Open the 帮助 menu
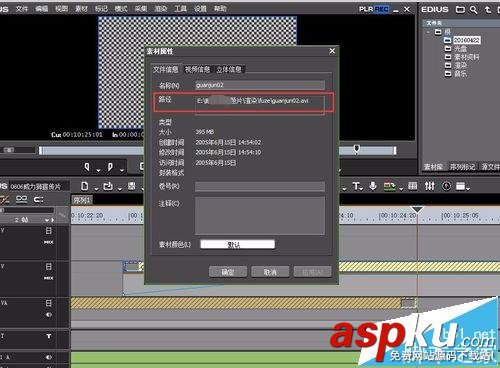Screen dimensions: 500x368 (220, 9)
